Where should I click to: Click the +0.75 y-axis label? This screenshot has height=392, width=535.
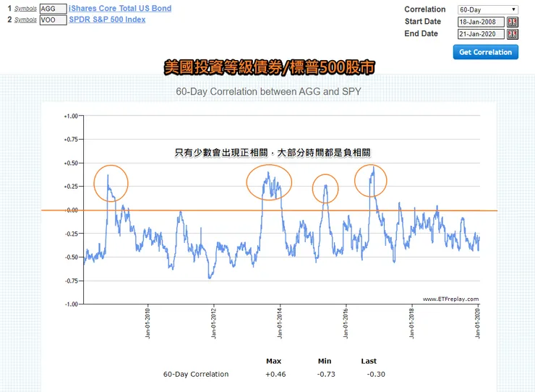click(71, 140)
